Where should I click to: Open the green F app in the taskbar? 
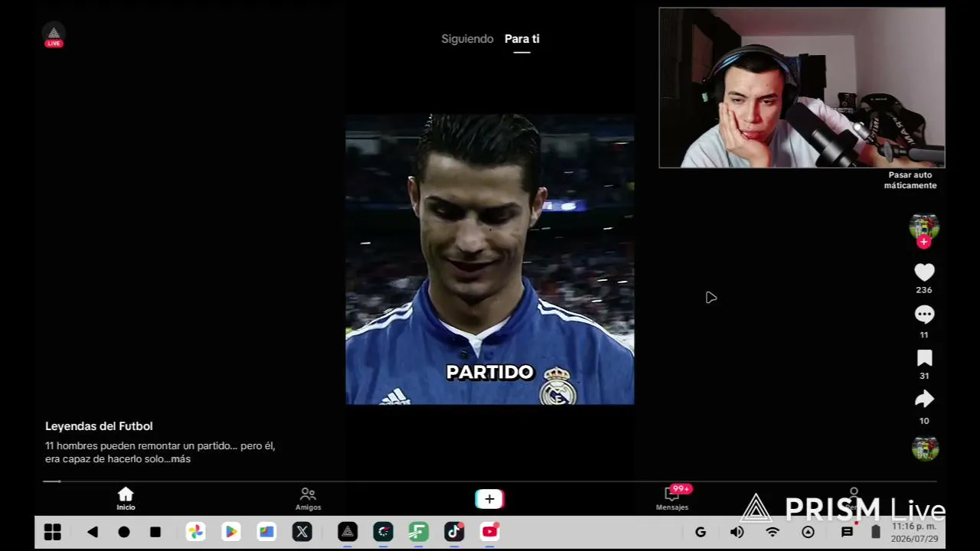[x=418, y=532]
